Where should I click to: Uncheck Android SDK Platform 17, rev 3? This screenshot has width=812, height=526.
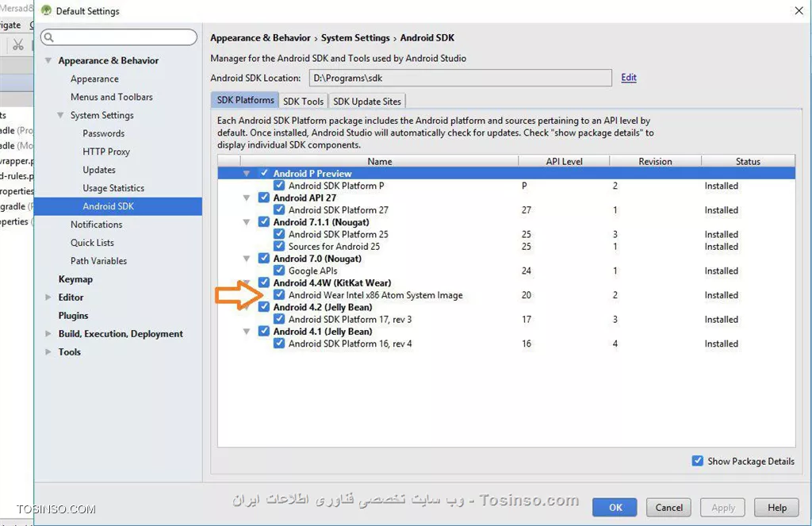pos(279,319)
